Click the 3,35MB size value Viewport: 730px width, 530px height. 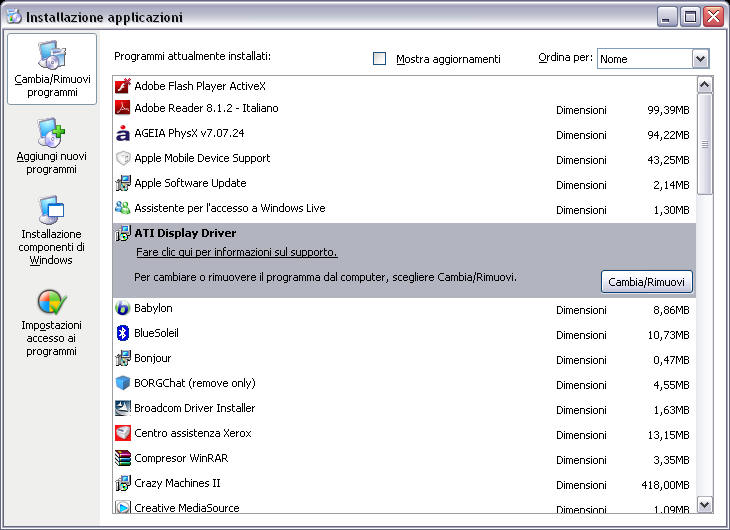point(671,460)
